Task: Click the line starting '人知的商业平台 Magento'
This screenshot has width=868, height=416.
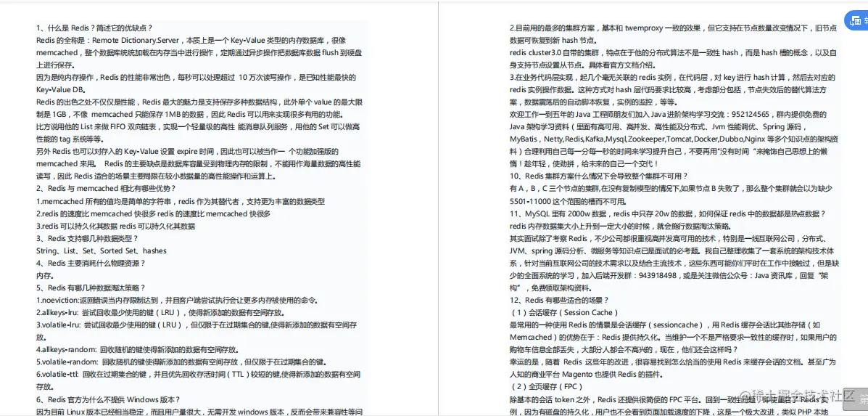Action: tap(586, 374)
